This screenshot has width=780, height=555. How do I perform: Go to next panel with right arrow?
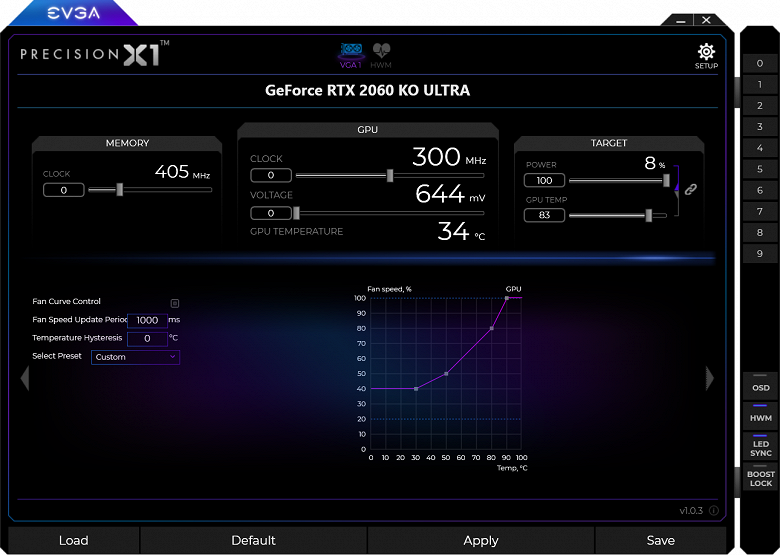[x=710, y=378]
